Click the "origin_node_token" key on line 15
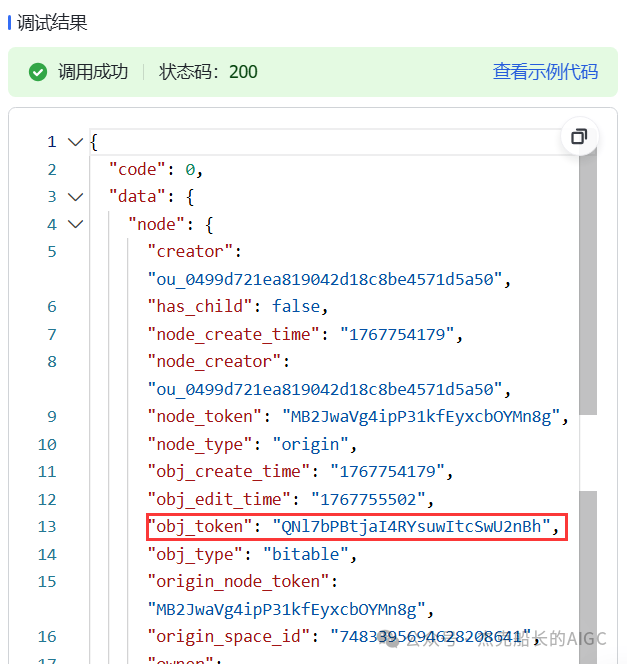Screen dimensions: 627x664 pyautogui.click(x=238, y=581)
